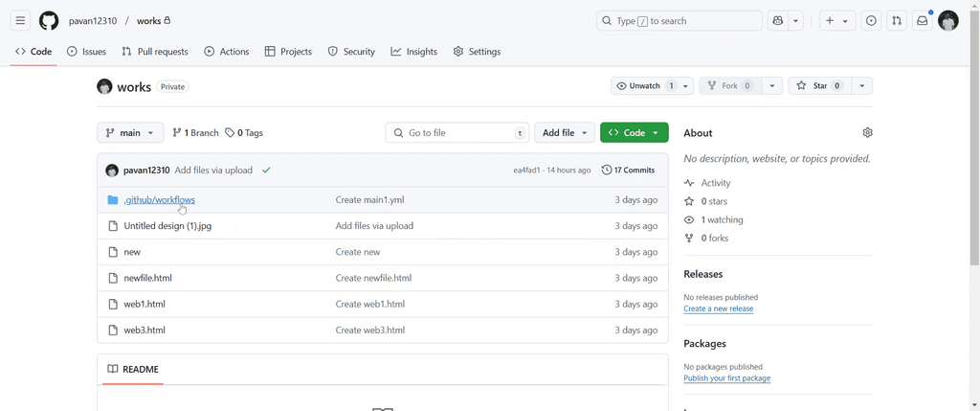Viewport: 980px width, 411px height.
Task: Open Create main1.yml commit message
Action: coord(371,199)
